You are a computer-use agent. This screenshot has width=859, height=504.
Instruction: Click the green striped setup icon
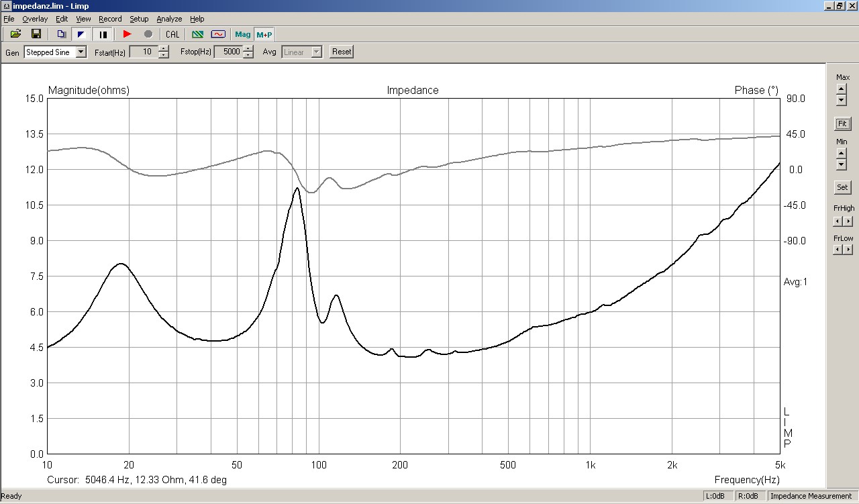(197, 34)
